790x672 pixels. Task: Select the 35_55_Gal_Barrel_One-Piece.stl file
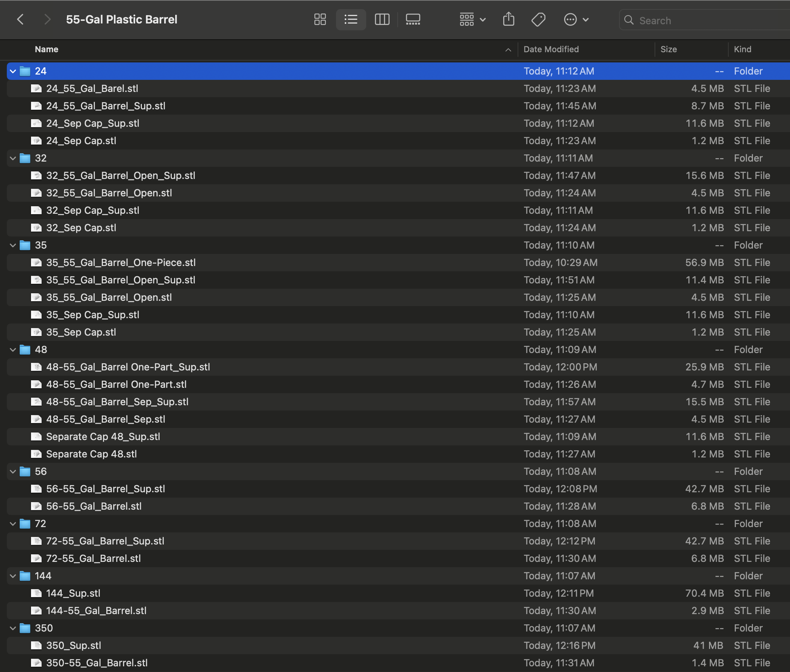click(121, 263)
